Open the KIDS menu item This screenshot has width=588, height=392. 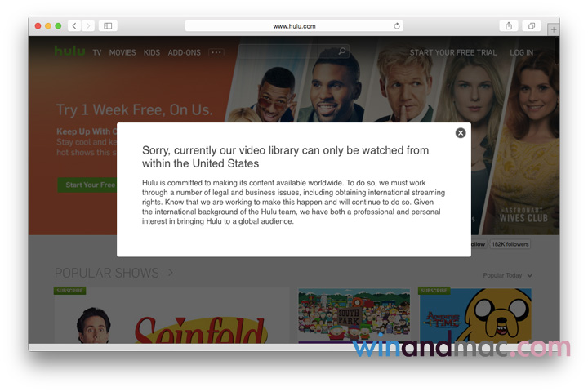pos(152,52)
